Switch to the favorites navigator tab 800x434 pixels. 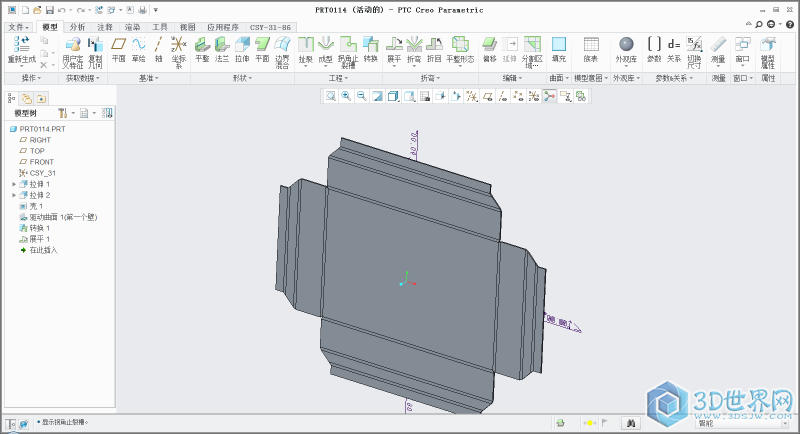(41, 98)
